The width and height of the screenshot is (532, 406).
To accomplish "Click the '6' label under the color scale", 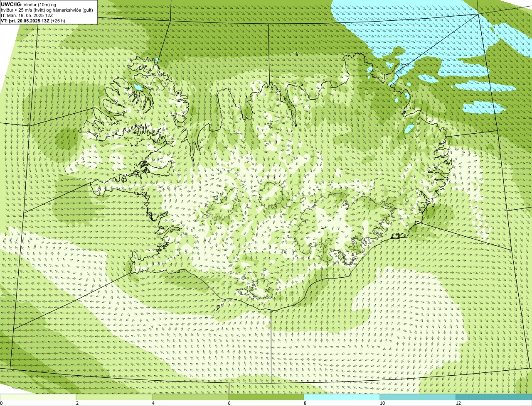I will click(x=229, y=403).
